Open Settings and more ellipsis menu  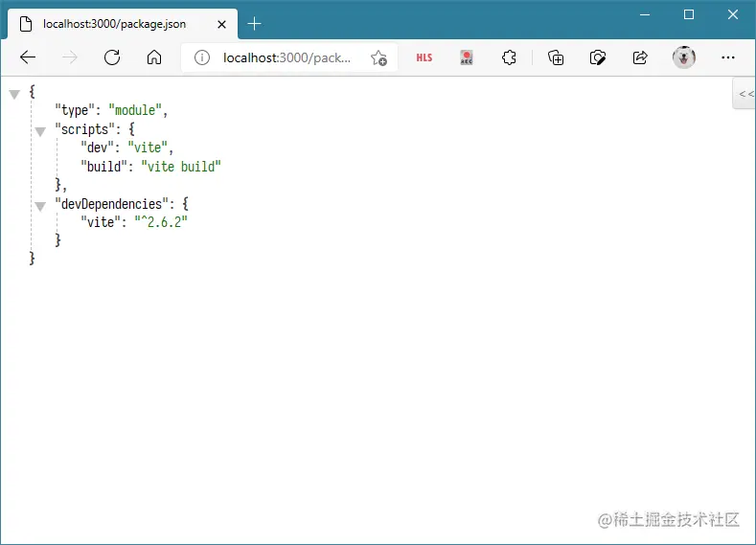tap(728, 57)
